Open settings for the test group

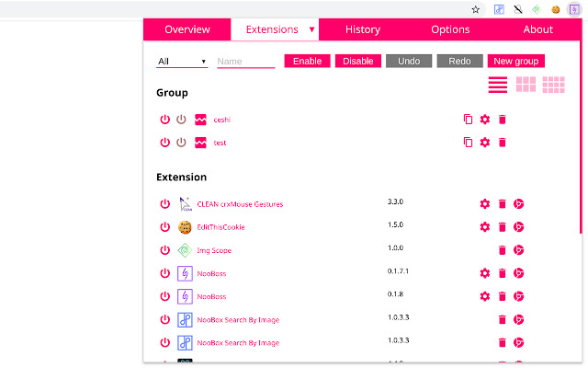485,143
